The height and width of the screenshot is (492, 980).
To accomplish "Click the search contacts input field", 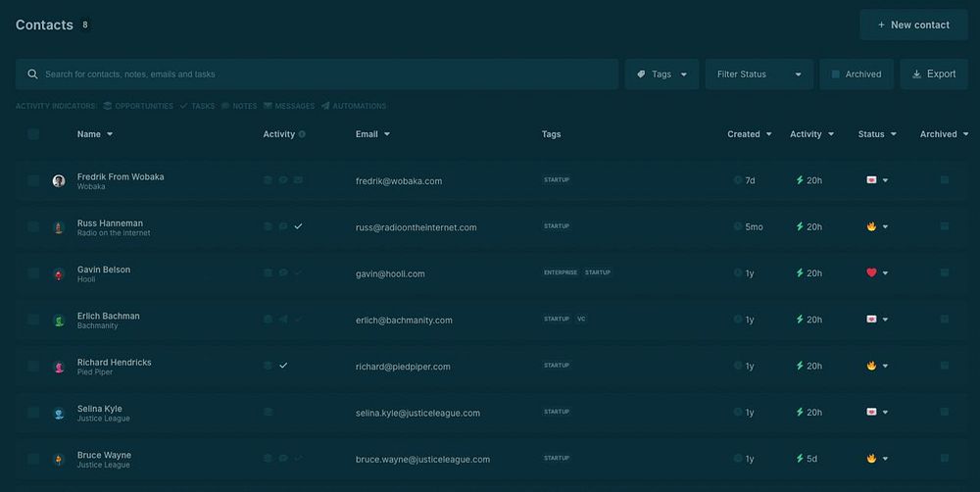I will click(317, 74).
